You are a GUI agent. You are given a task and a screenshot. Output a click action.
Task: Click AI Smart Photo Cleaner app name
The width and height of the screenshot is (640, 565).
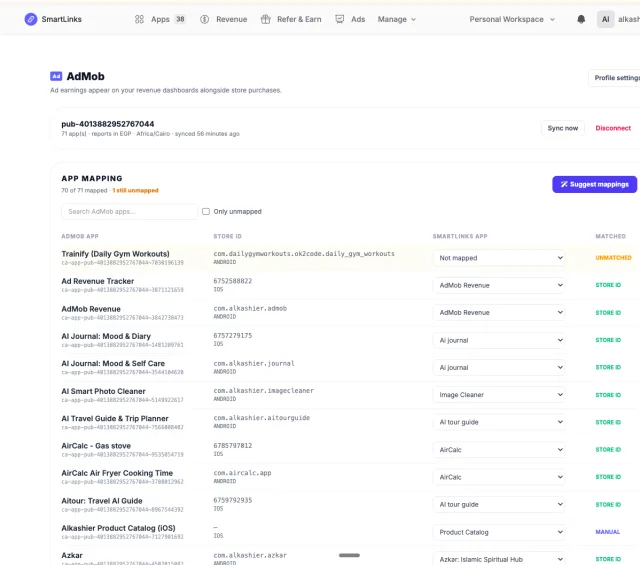coord(103,391)
